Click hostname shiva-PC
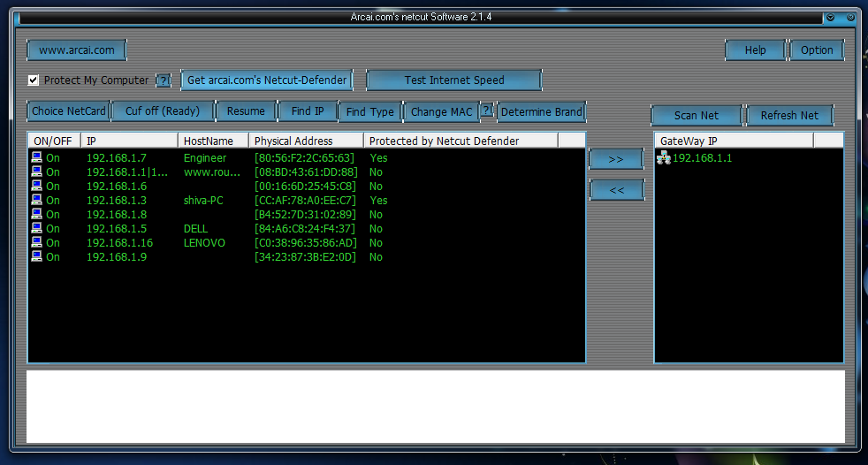868x465 pixels. point(203,201)
